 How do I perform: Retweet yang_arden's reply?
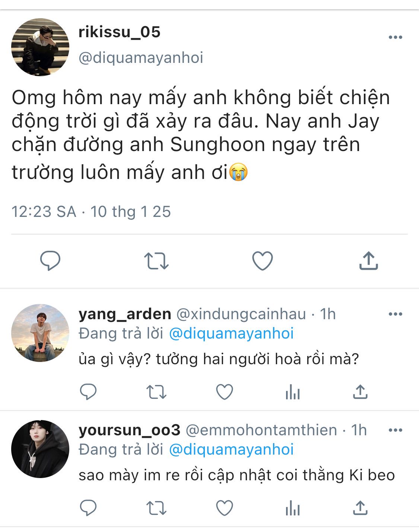(x=156, y=392)
